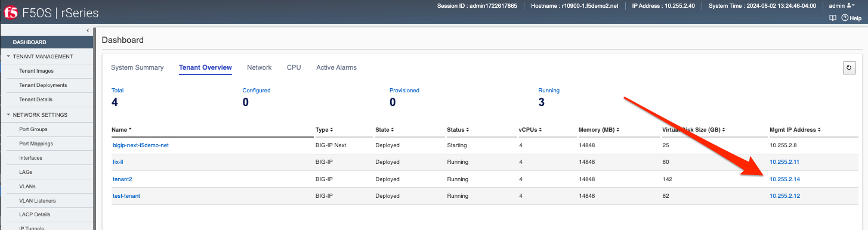
Task: Open test-tenant link
Action: click(126, 195)
